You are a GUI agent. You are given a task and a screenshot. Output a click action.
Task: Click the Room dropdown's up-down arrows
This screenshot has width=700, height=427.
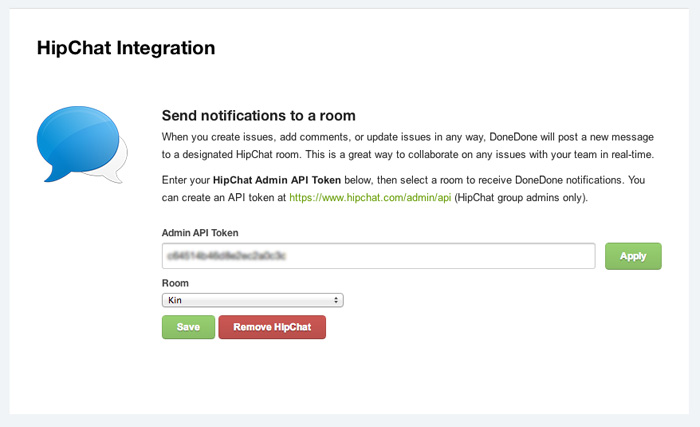336,300
